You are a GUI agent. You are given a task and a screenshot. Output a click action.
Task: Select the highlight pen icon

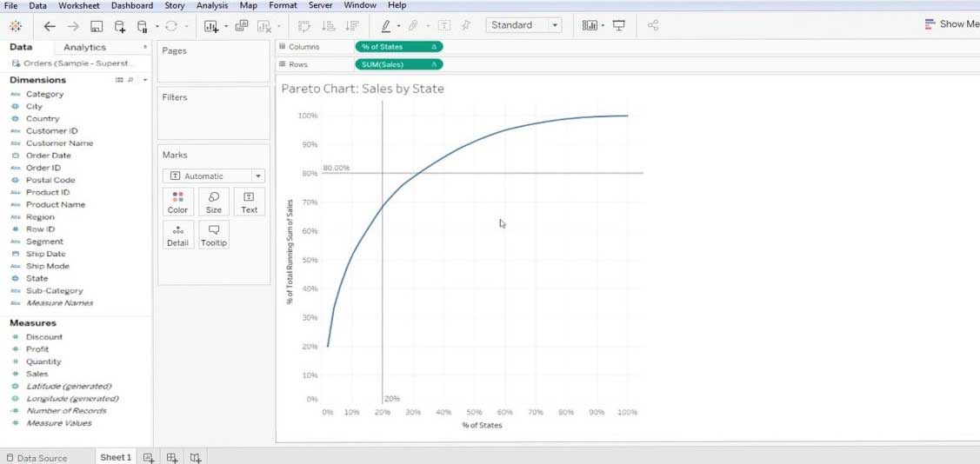tap(385, 26)
